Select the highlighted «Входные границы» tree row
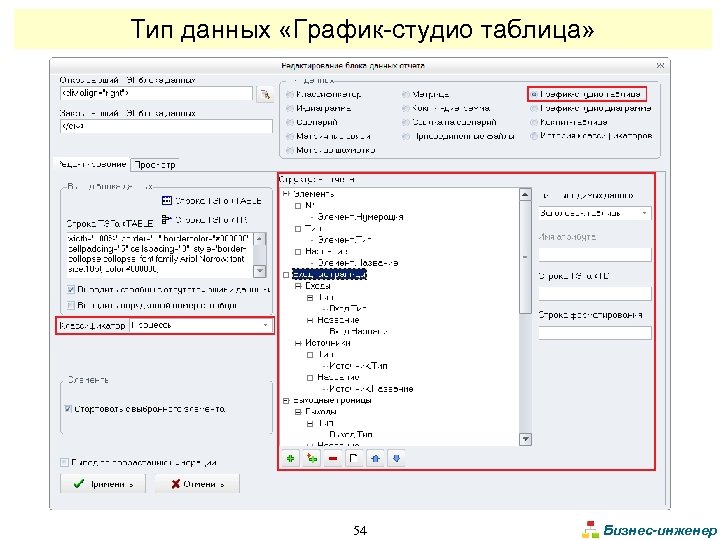This screenshot has width=720, height=540. [329, 275]
